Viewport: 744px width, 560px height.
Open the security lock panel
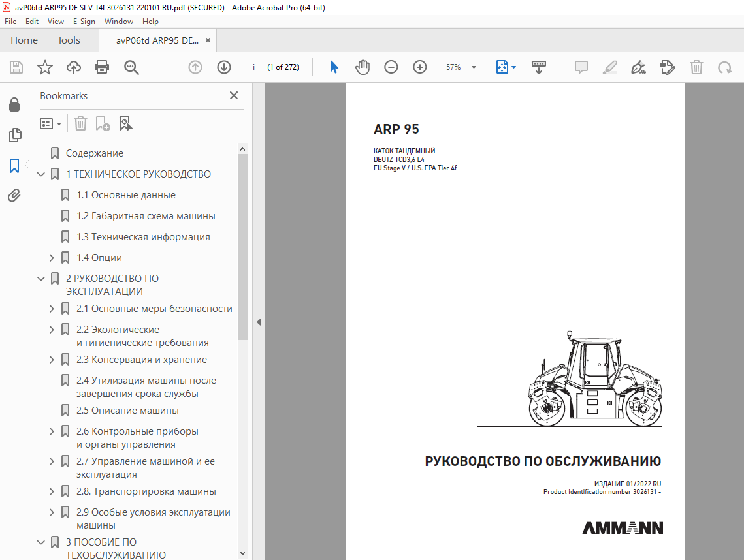click(x=15, y=104)
